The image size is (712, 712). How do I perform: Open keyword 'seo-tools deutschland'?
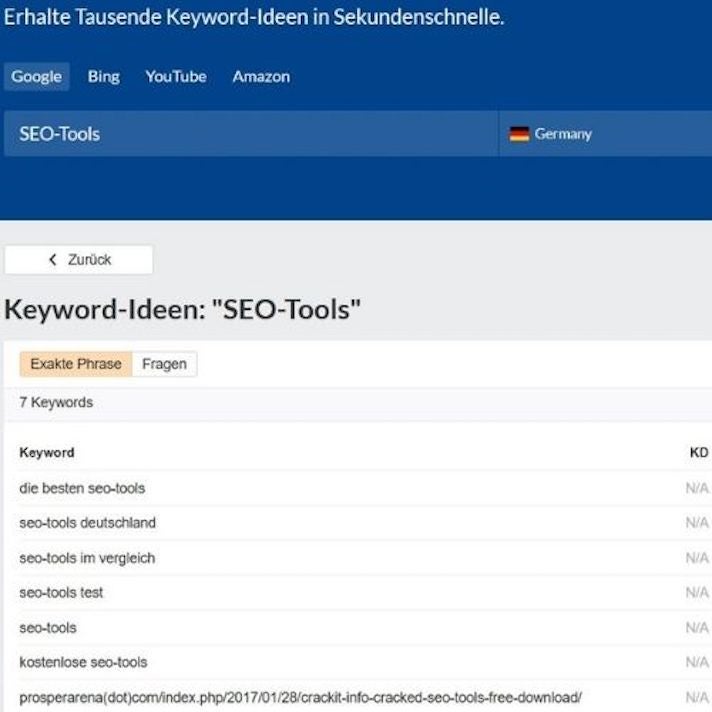88,523
